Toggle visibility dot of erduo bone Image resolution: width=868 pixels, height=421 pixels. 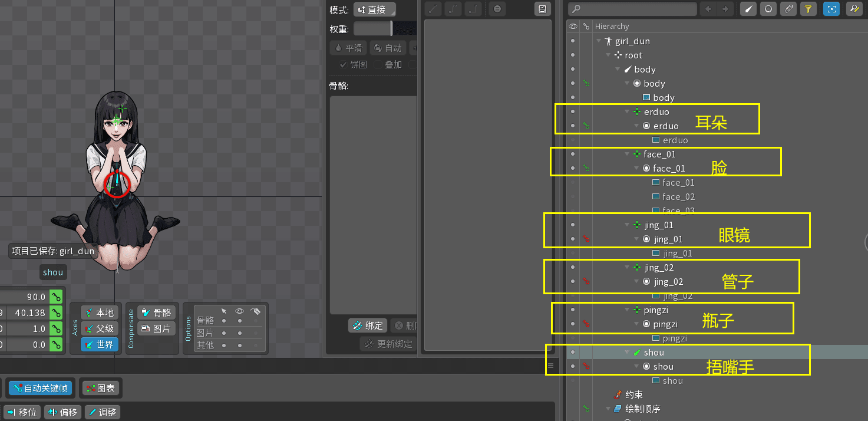572,112
